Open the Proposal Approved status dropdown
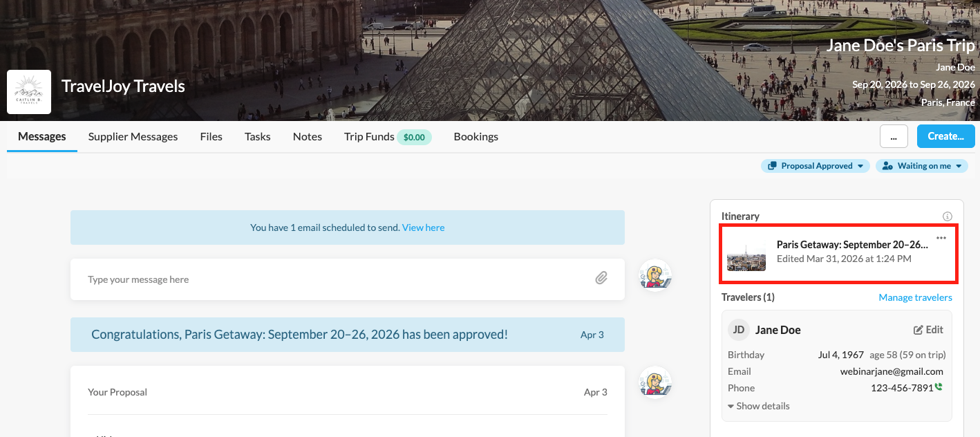The image size is (980, 437). [x=816, y=166]
